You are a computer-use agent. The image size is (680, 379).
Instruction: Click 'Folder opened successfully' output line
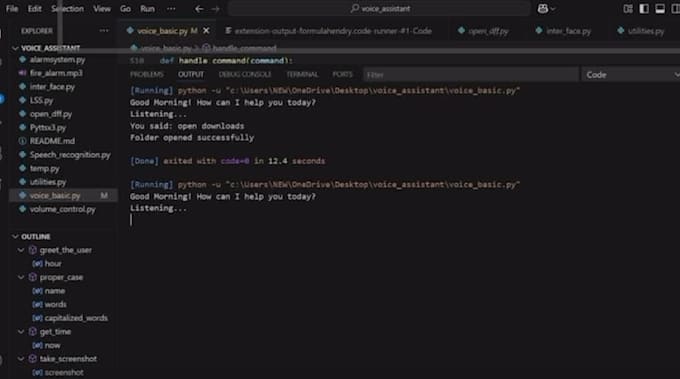[x=192, y=138]
